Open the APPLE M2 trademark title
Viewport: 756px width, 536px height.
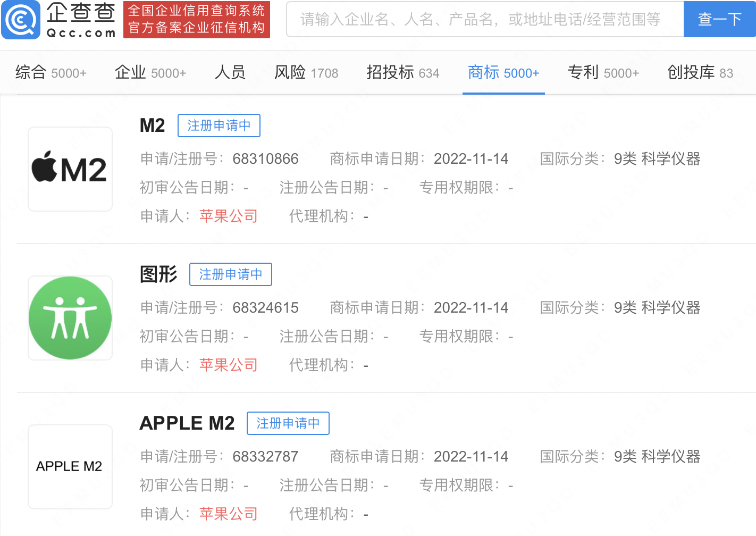[x=187, y=423]
